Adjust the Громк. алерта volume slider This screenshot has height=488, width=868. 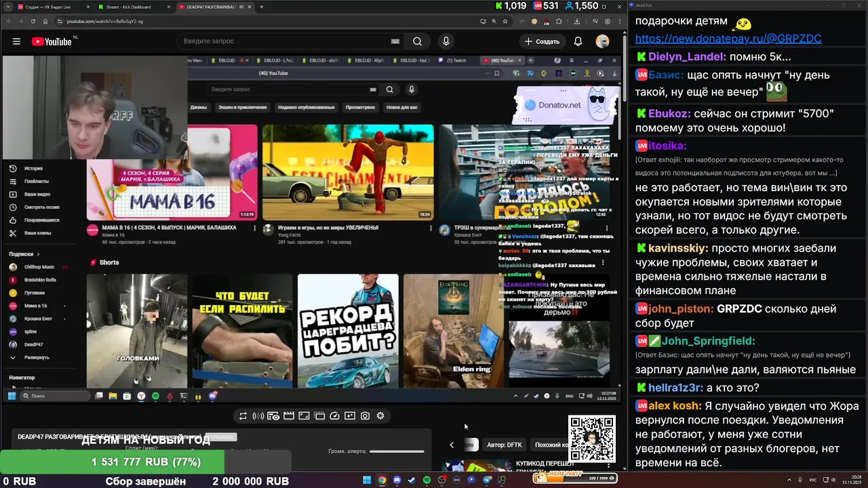click(397, 451)
